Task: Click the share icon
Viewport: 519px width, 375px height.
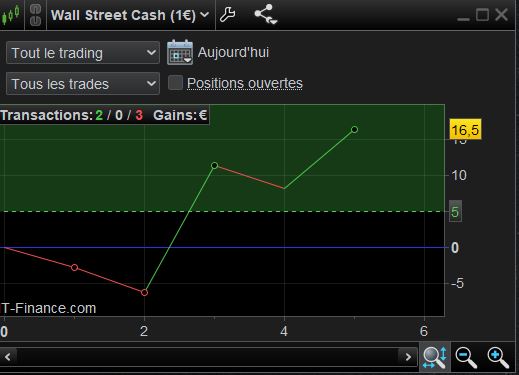Action: [x=265, y=14]
